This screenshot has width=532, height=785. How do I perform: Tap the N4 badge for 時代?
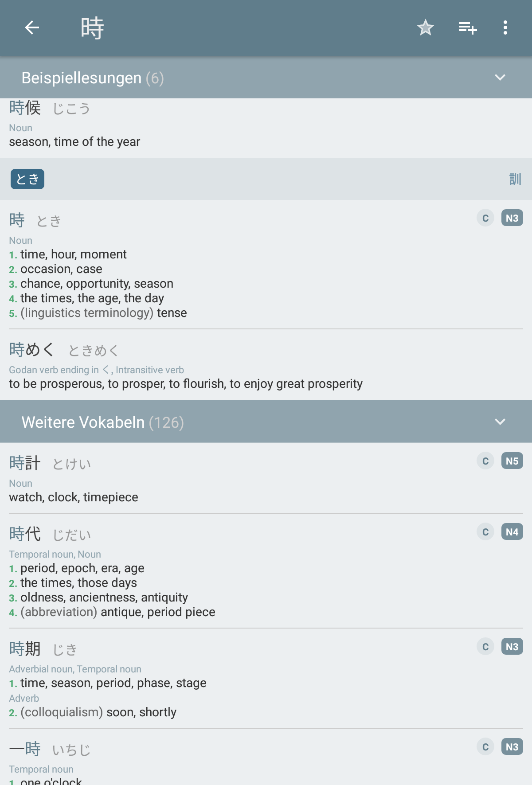tap(512, 532)
